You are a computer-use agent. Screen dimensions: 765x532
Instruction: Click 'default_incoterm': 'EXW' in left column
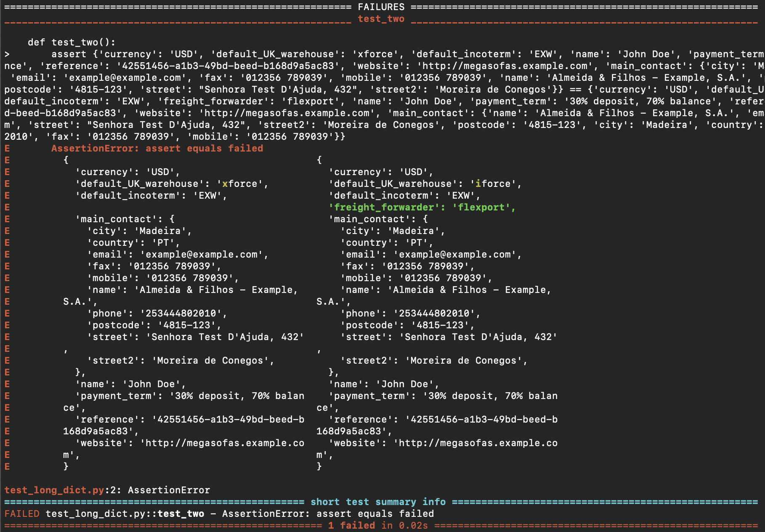point(151,195)
